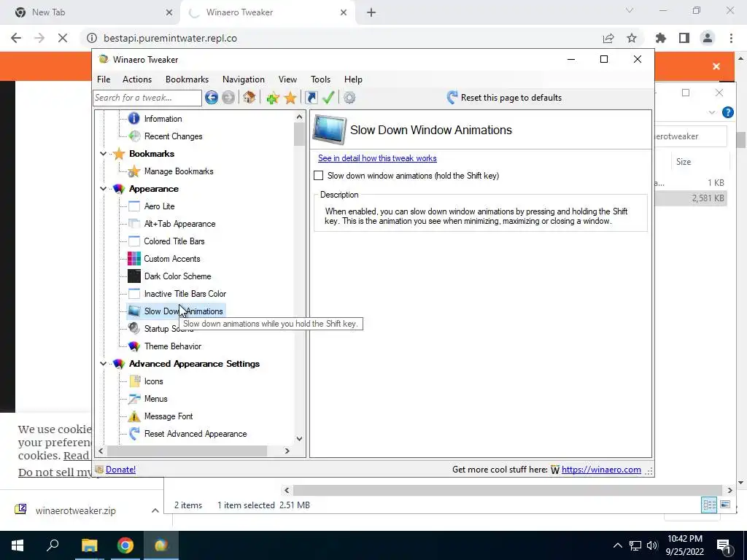
Task: Collapse Advanced Appearance Settings node
Action: click(103, 364)
